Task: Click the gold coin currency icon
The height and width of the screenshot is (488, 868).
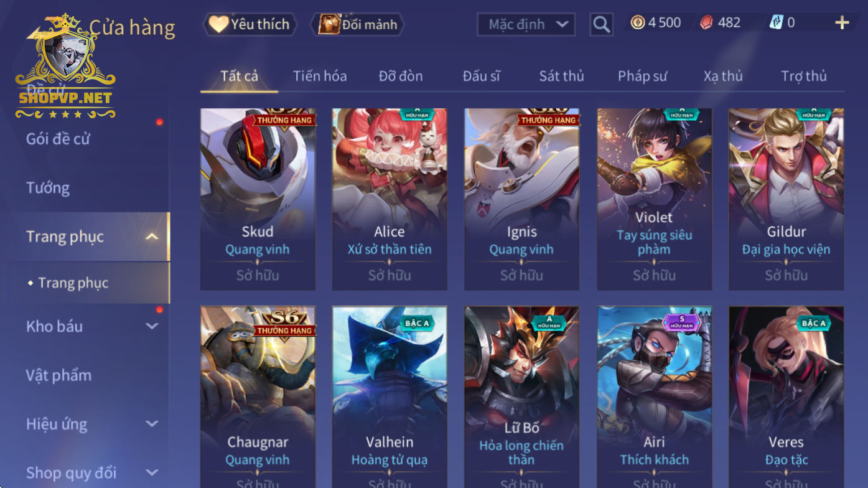Action: (637, 23)
